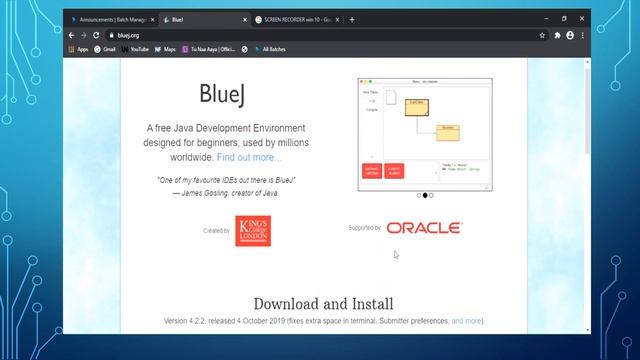
Task: Click the padlock icon in address bar
Action: pos(111,36)
